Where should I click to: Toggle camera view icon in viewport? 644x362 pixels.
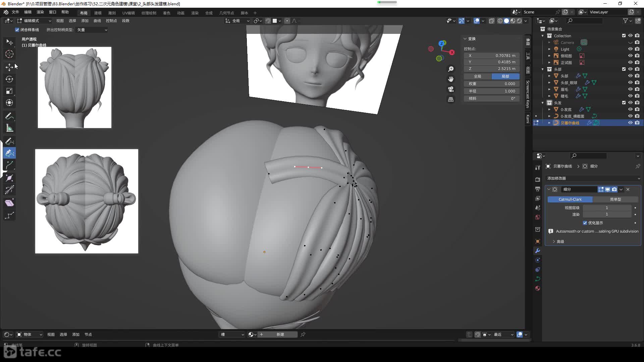(451, 89)
